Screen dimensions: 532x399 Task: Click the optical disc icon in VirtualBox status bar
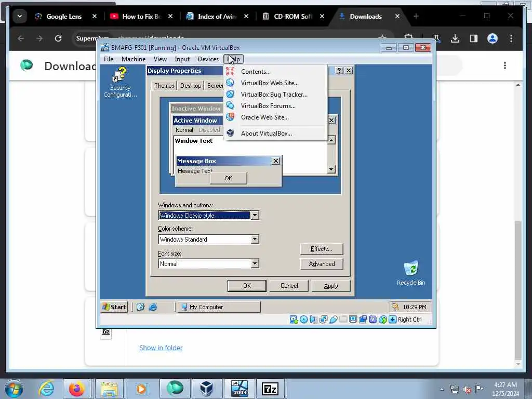[x=303, y=320]
